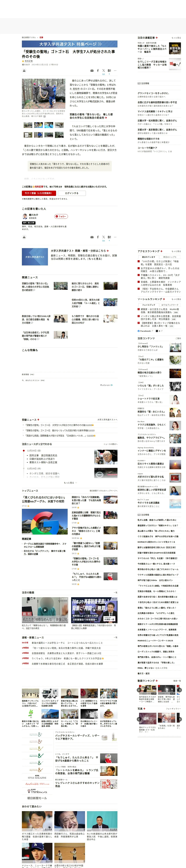Click the right arrow of the 動画ランキング carousel

click(180, 690)
